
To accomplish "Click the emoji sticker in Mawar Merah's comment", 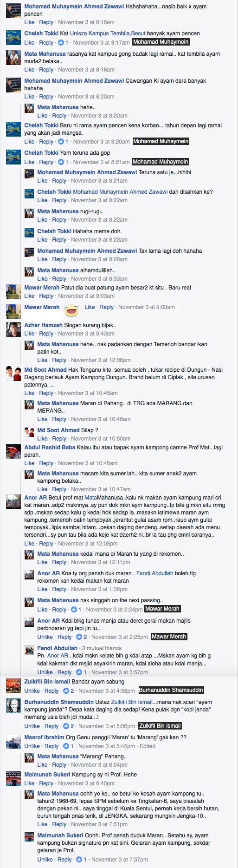I will coord(71,310).
